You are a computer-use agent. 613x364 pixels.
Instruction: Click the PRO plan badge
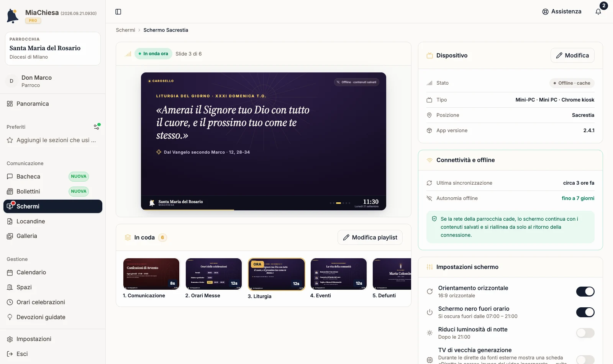[33, 21]
